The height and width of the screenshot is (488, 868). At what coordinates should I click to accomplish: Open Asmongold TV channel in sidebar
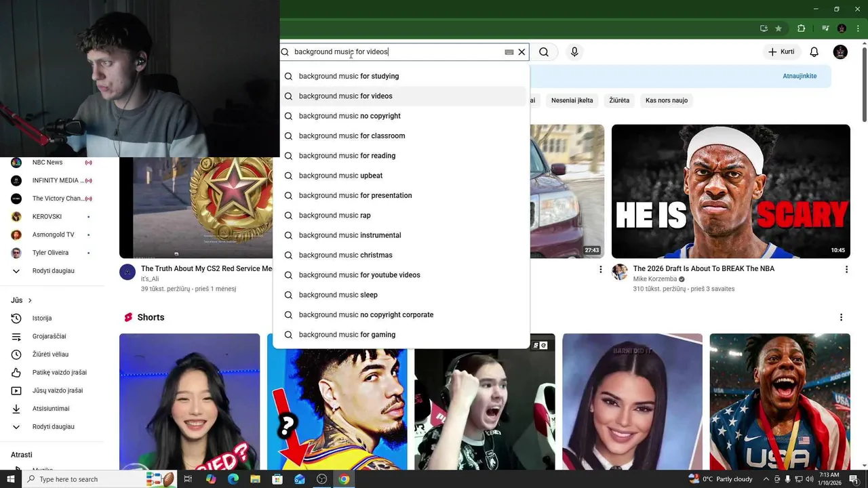point(52,235)
